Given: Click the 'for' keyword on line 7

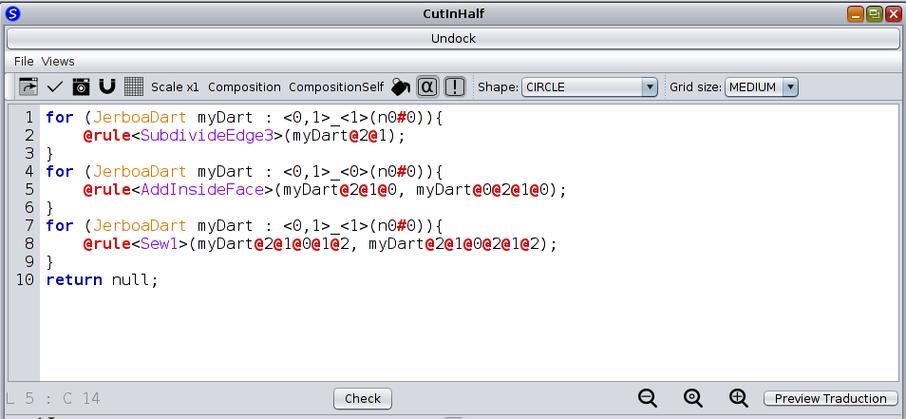Looking at the screenshot, I should pyautogui.click(x=60, y=226).
